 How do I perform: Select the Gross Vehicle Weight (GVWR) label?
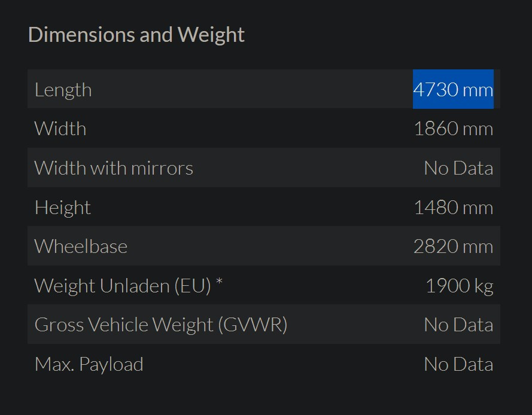point(161,325)
